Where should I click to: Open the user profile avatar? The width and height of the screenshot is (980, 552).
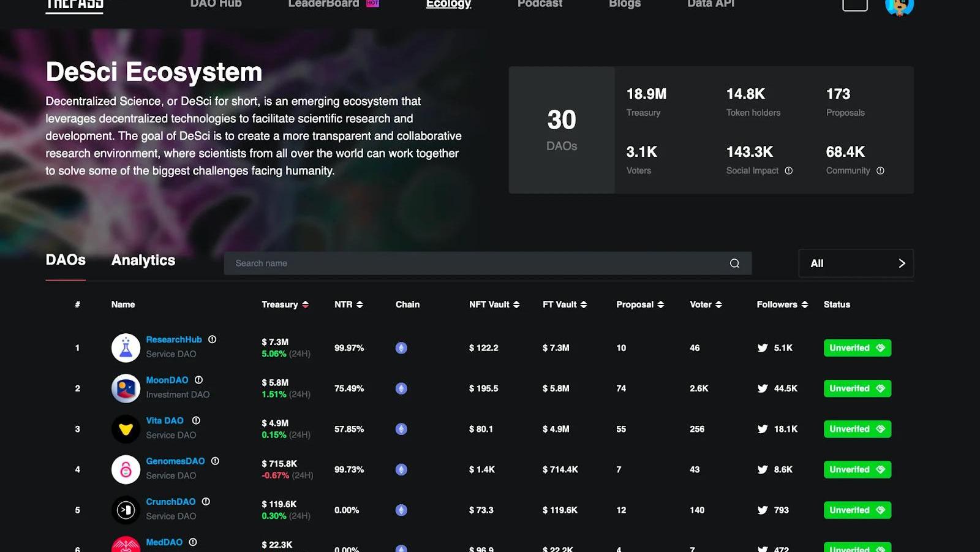pyautogui.click(x=899, y=6)
